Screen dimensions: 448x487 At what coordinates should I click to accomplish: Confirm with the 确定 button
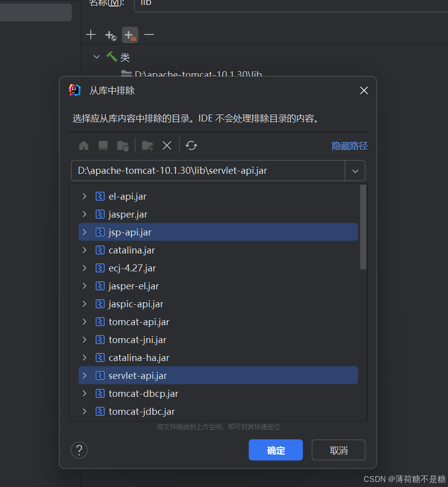(x=276, y=450)
